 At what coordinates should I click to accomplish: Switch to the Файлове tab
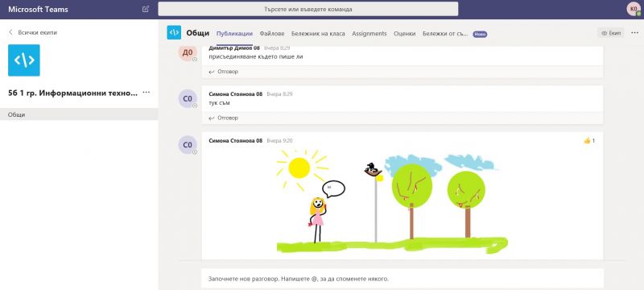pos(272,34)
